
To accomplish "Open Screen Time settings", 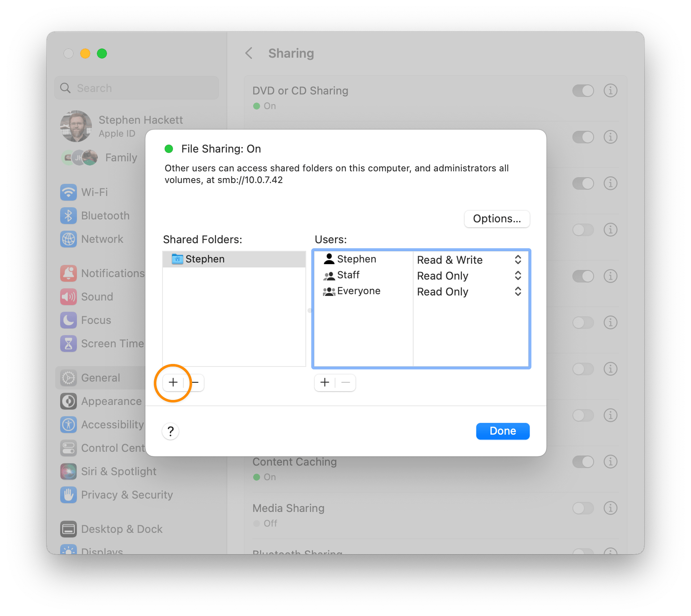I will pos(69,343).
